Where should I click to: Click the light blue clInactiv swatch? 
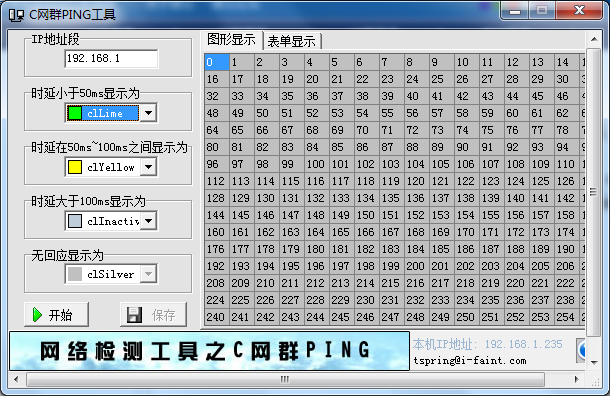click(75, 221)
